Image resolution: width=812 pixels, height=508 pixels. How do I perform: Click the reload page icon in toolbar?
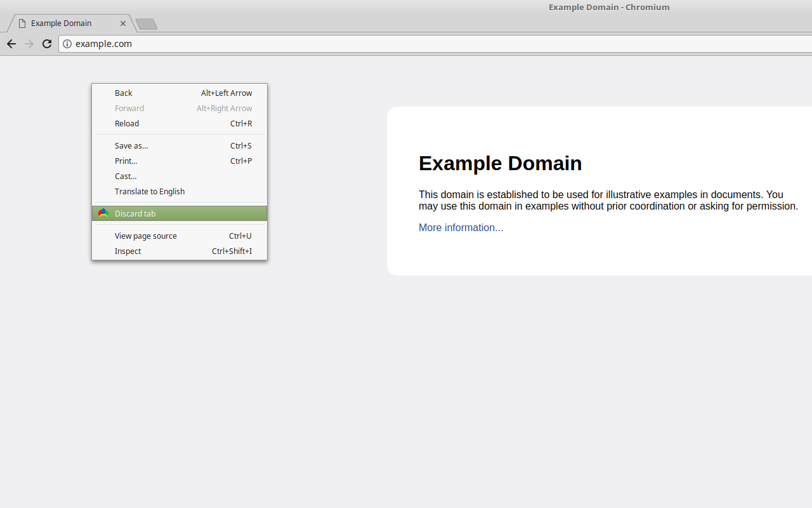pyautogui.click(x=46, y=44)
